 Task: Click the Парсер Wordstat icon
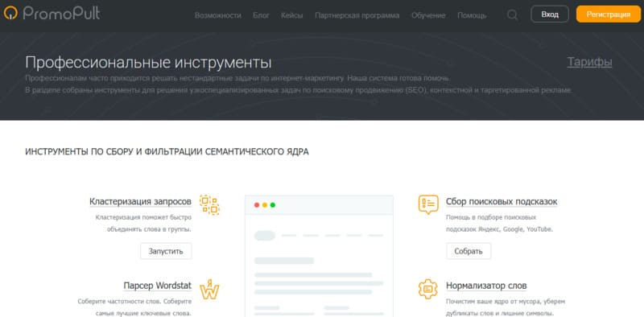[209, 289]
